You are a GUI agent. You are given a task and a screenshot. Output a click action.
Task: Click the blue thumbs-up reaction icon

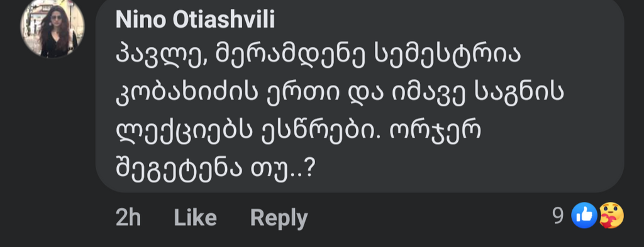click(584, 215)
